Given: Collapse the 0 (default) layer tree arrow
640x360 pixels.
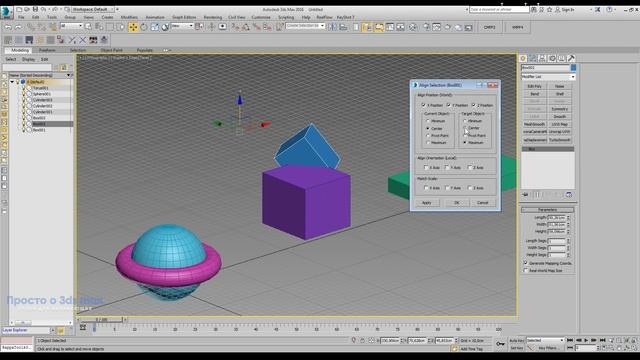Looking at the screenshot, I should click(12, 82).
